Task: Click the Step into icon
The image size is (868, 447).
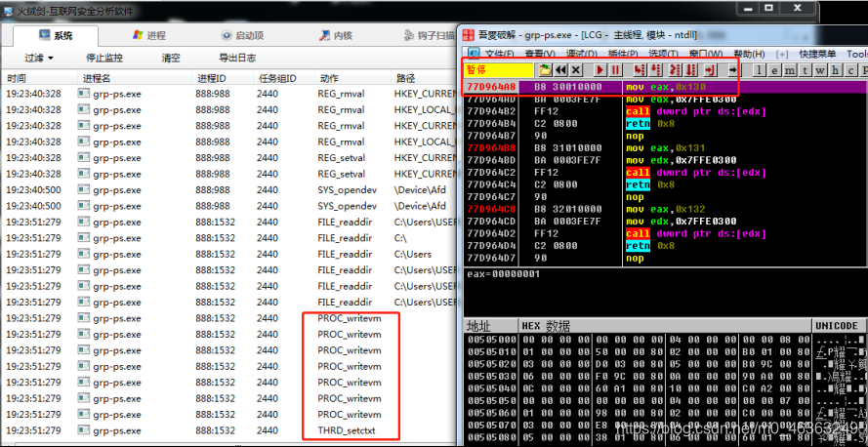Action: point(641,70)
